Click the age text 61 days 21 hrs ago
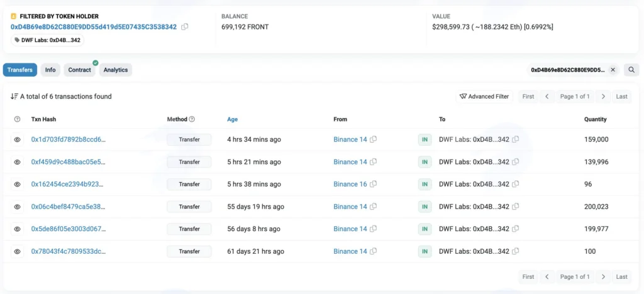The image size is (644, 294). tap(255, 251)
